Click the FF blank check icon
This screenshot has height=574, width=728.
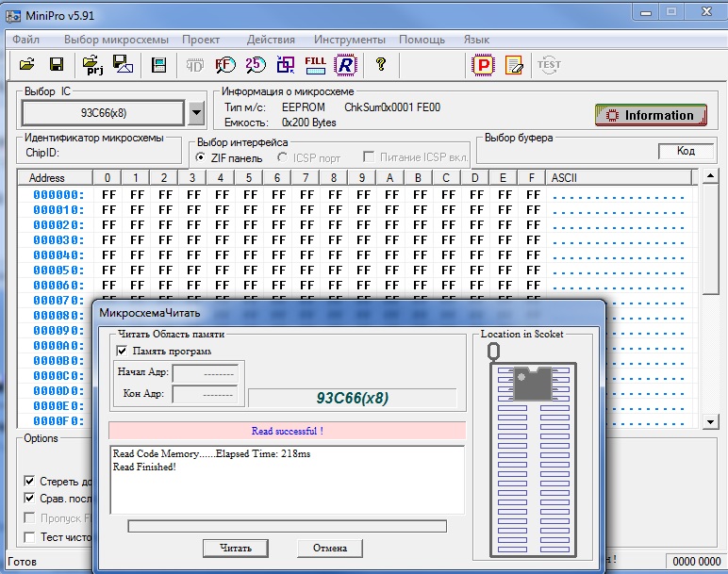(x=225, y=65)
